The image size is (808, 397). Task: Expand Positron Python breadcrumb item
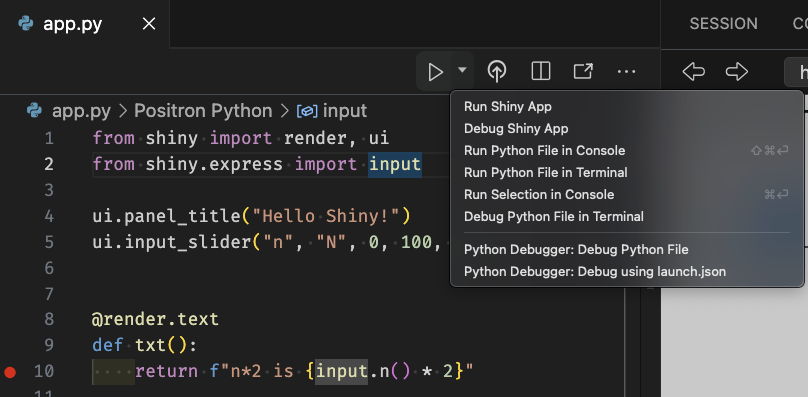click(x=203, y=111)
